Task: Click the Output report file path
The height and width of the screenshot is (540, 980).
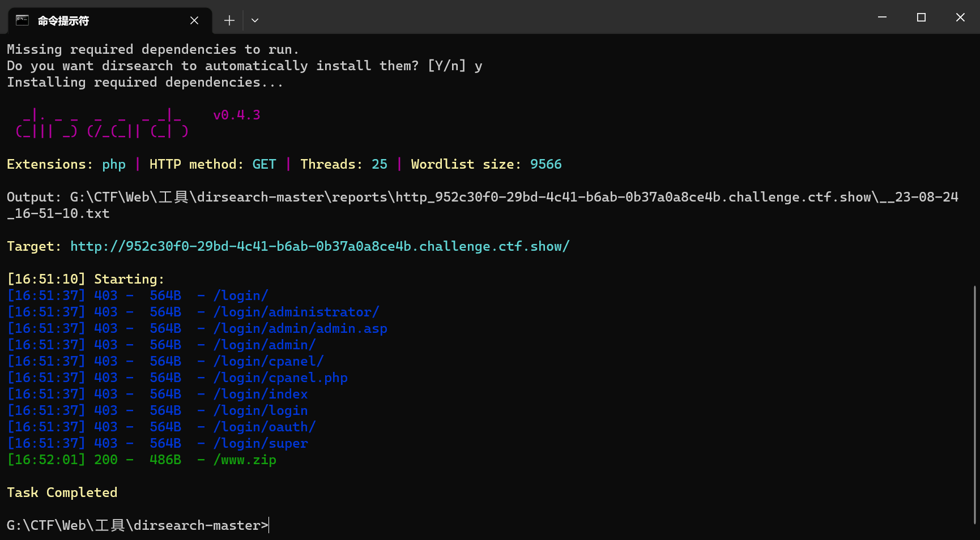Action: pos(483,205)
